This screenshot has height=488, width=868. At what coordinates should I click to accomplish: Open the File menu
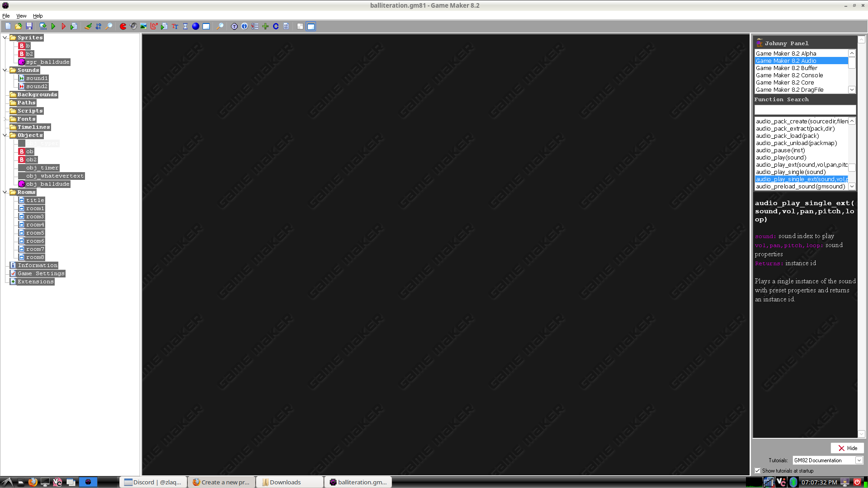6,16
